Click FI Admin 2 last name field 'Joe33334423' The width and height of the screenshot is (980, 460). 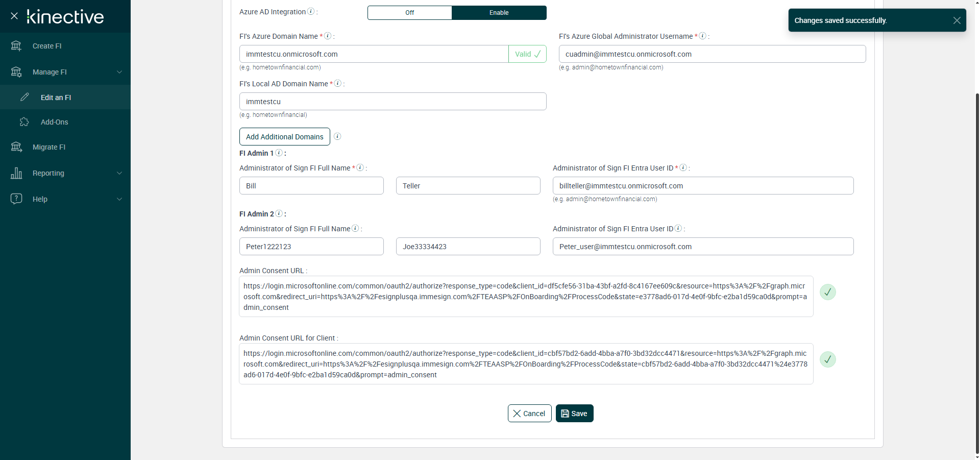(x=468, y=247)
